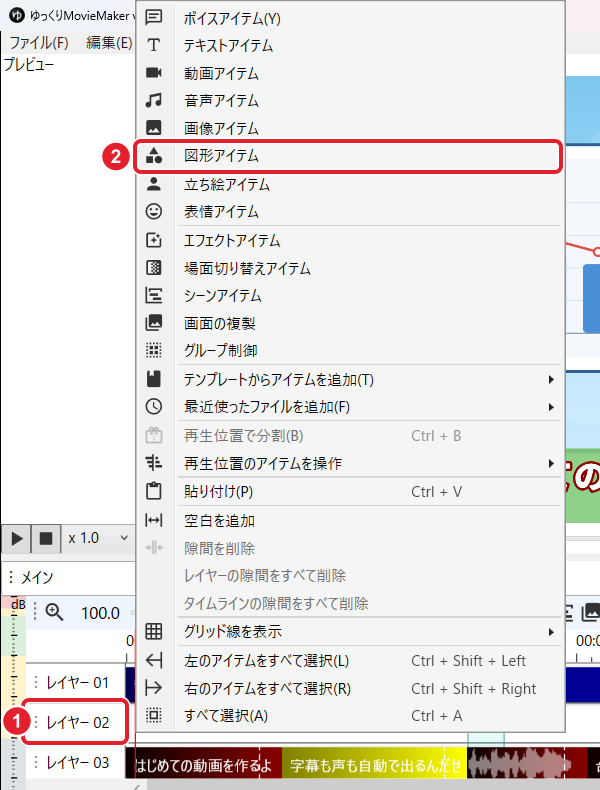
Task: Select 図形アイテム in the context menu
Action: click(348, 156)
